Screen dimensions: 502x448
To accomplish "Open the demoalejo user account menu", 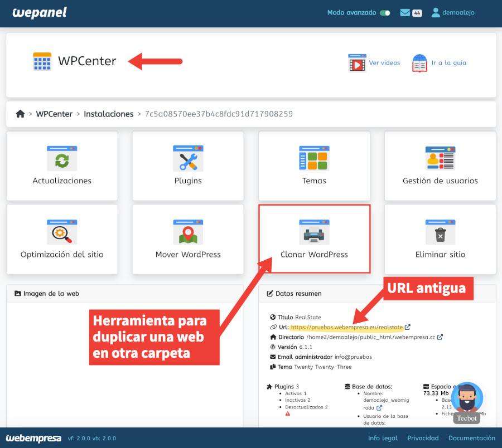I will pyautogui.click(x=453, y=12).
